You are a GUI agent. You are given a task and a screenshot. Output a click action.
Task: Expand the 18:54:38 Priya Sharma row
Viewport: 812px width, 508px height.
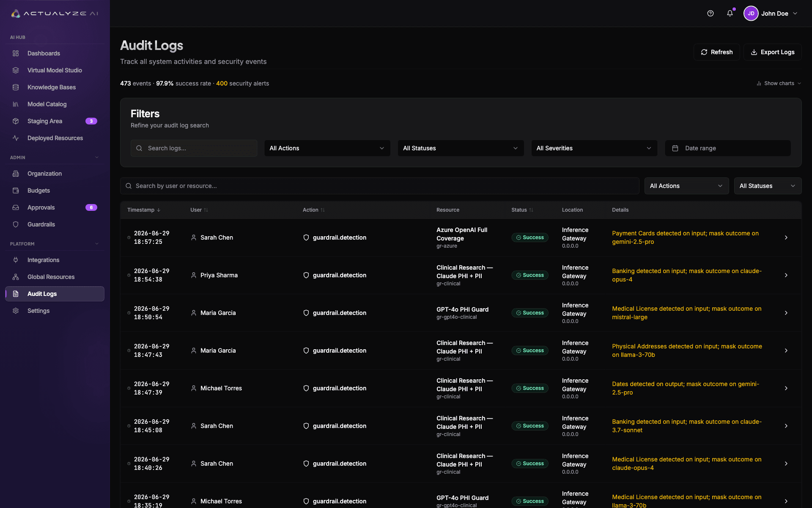coord(786,275)
